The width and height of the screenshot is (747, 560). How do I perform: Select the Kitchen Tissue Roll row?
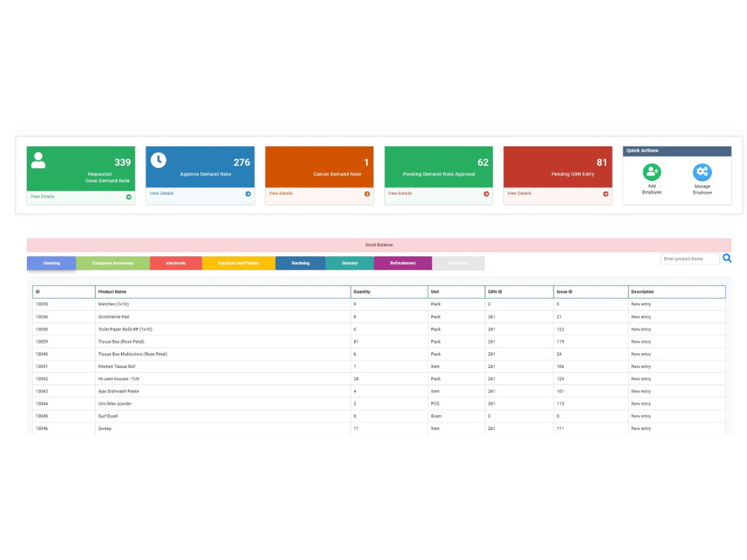pyautogui.click(x=379, y=366)
